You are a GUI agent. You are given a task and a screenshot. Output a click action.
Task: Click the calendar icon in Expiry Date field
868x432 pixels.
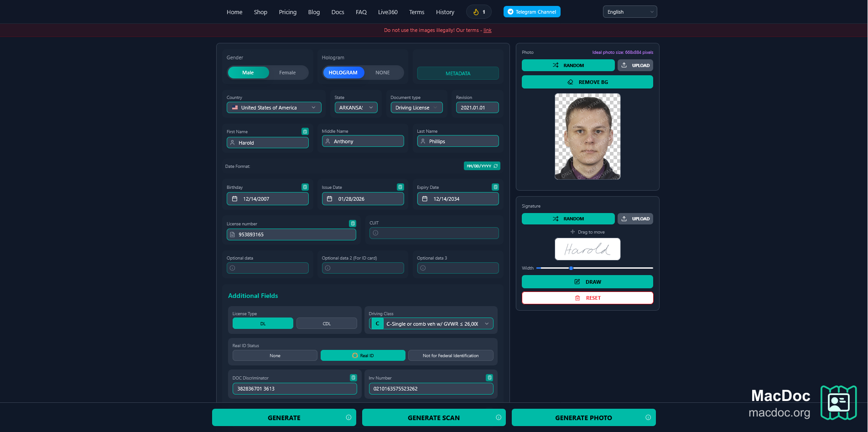[x=425, y=199]
